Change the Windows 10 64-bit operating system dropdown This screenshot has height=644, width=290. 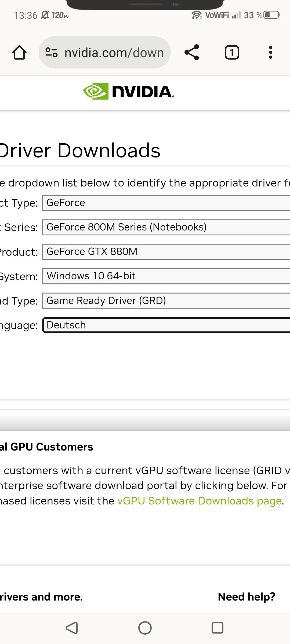click(166, 276)
